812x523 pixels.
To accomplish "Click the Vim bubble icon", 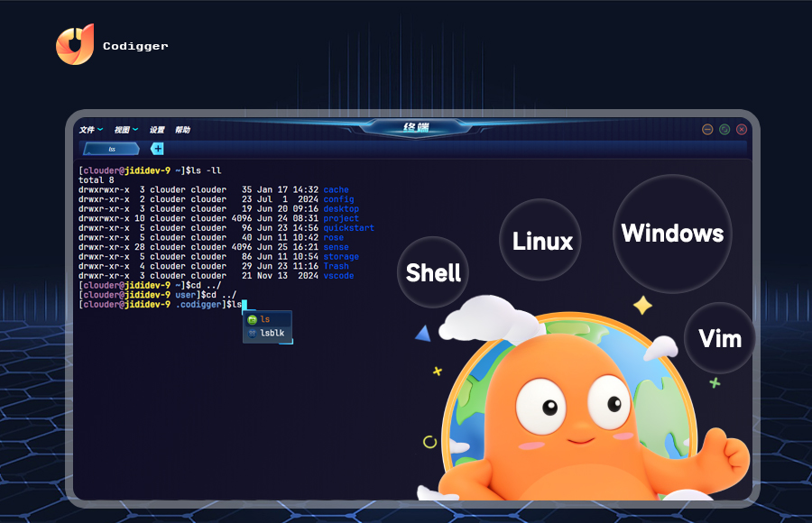I will (x=719, y=337).
